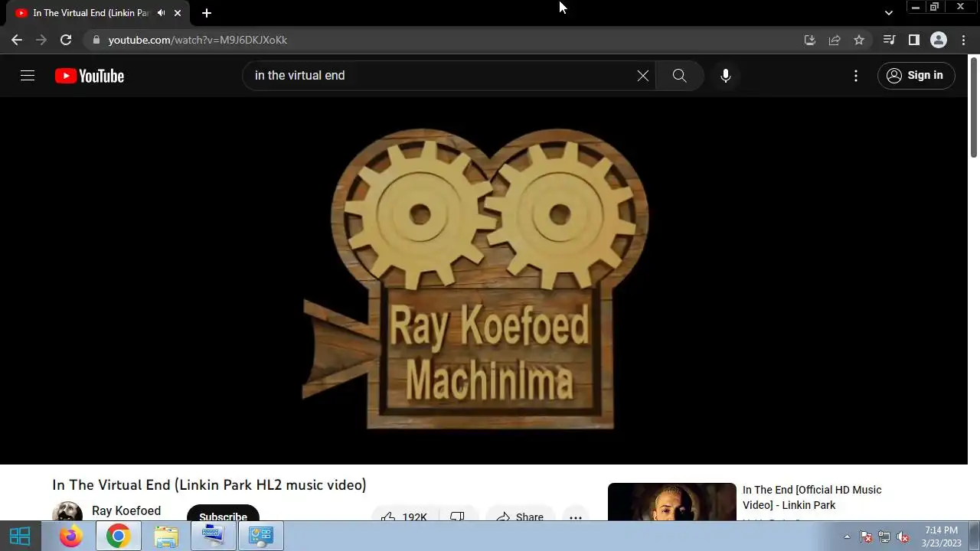The height and width of the screenshot is (551, 980).
Task: Open In The End Official thumbnail
Action: tap(671, 502)
